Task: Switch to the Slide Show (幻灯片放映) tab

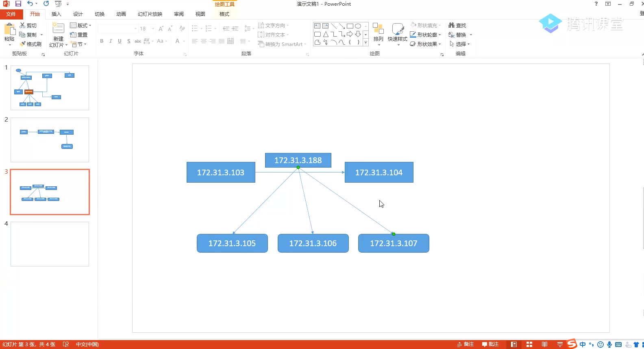Action: (150, 14)
